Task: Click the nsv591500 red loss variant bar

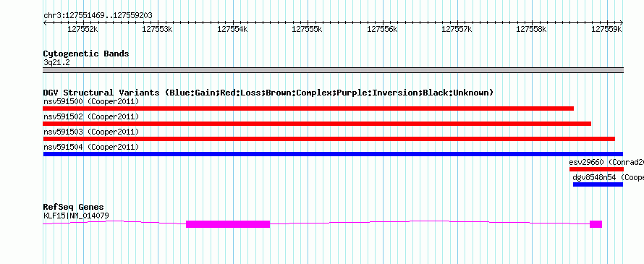Action: pos(308,108)
